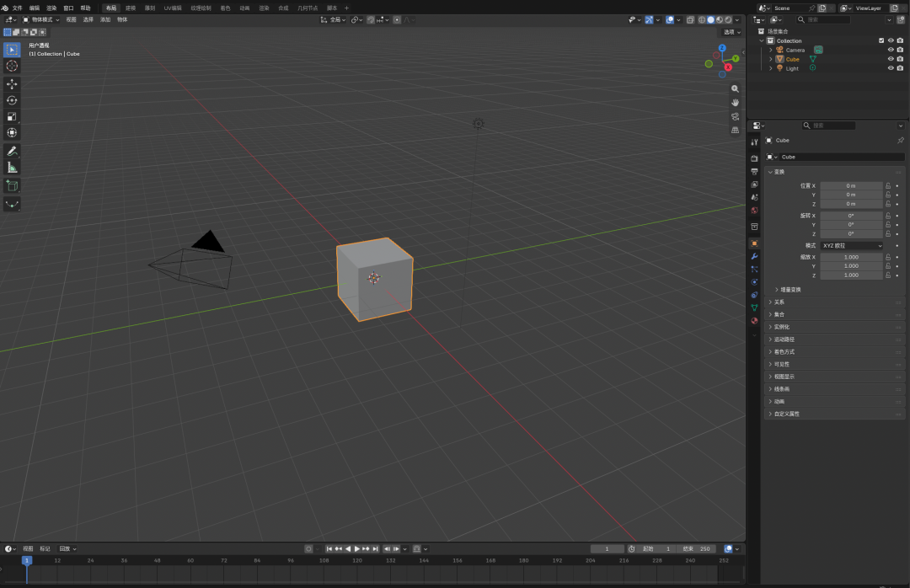
Task: Open the Object Constraints tab
Action: pos(754,295)
